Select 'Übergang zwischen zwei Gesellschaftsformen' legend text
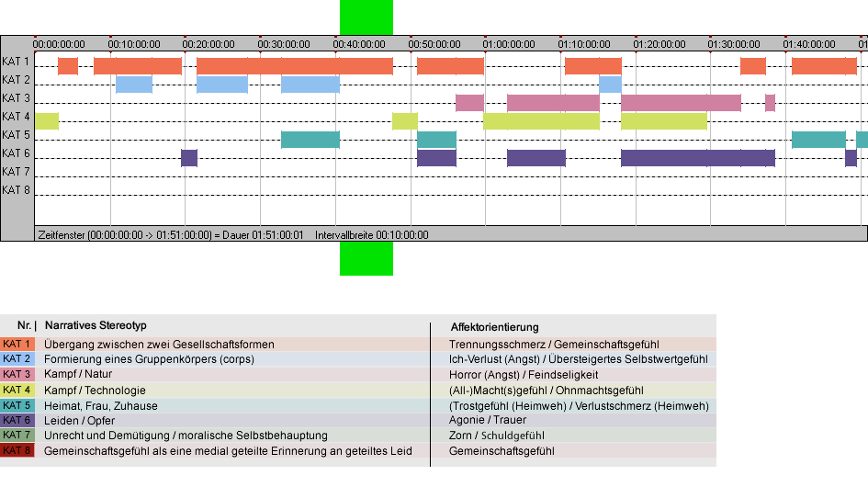Image resolution: width=868 pixels, height=487 pixels. [x=159, y=344]
